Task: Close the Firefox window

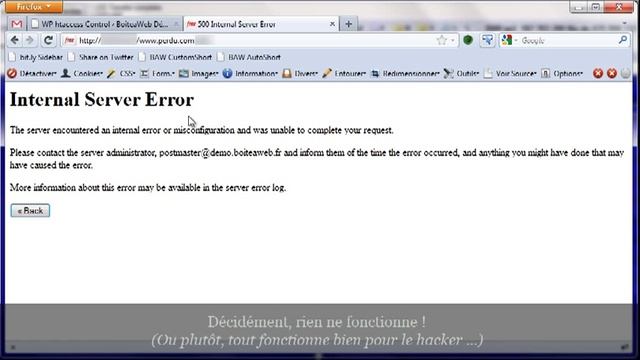Action: [x=619, y=7]
